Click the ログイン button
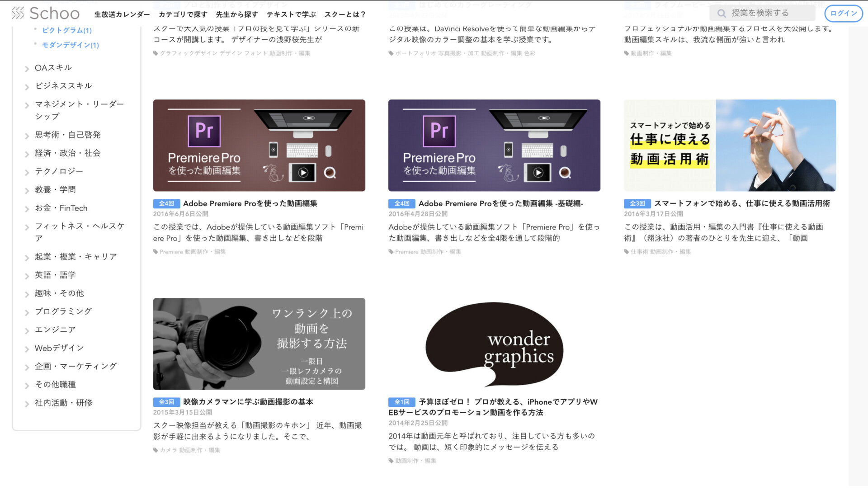The image size is (868, 490). (x=844, y=14)
